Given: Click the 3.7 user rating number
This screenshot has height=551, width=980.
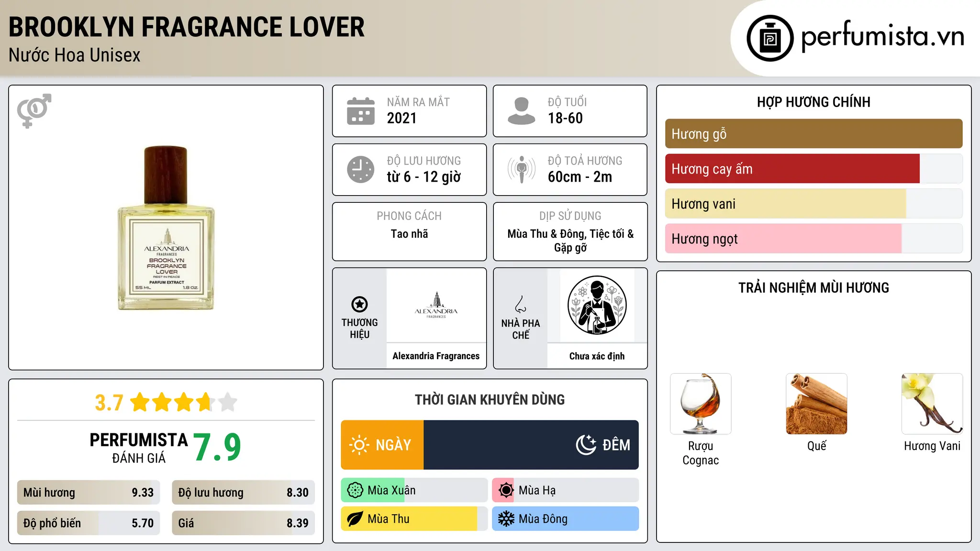Looking at the screenshot, I should pyautogui.click(x=109, y=403).
